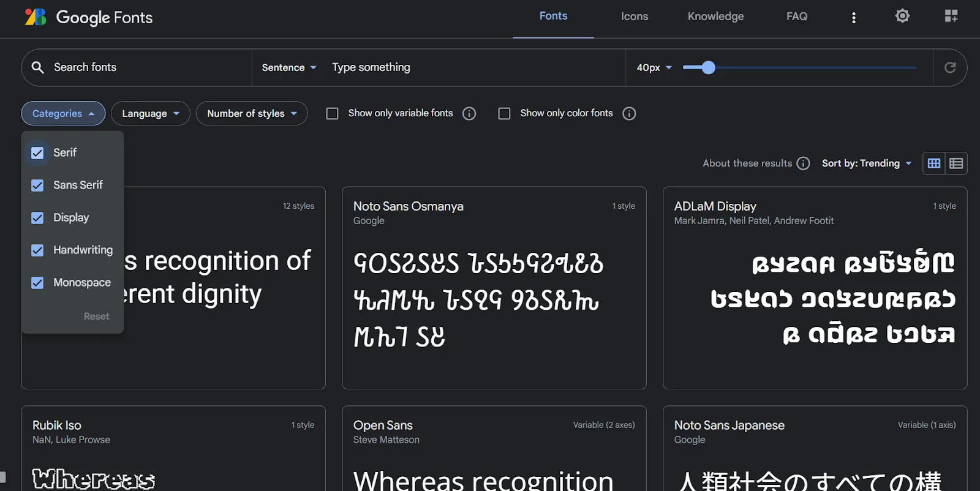The width and height of the screenshot is (980, 491).
Task: Uncheck the Serif category checkbox
Action: pyautogui.click(x=37, y=153)
